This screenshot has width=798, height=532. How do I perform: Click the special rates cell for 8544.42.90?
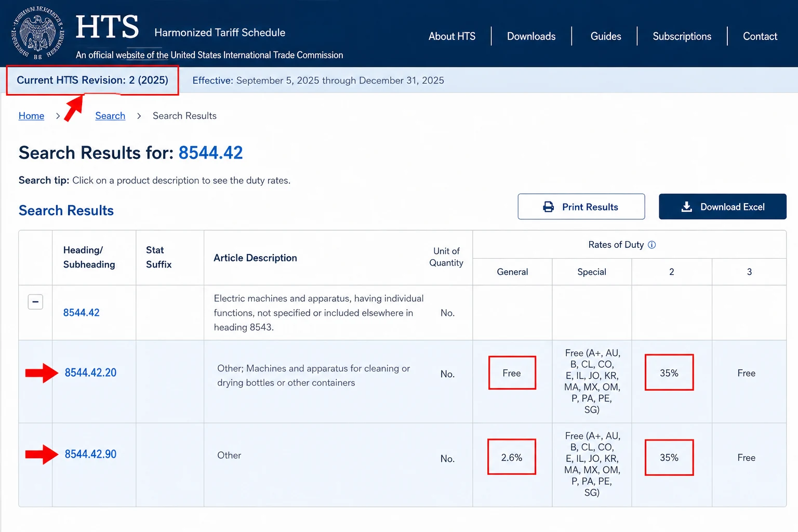click(592, 464)
